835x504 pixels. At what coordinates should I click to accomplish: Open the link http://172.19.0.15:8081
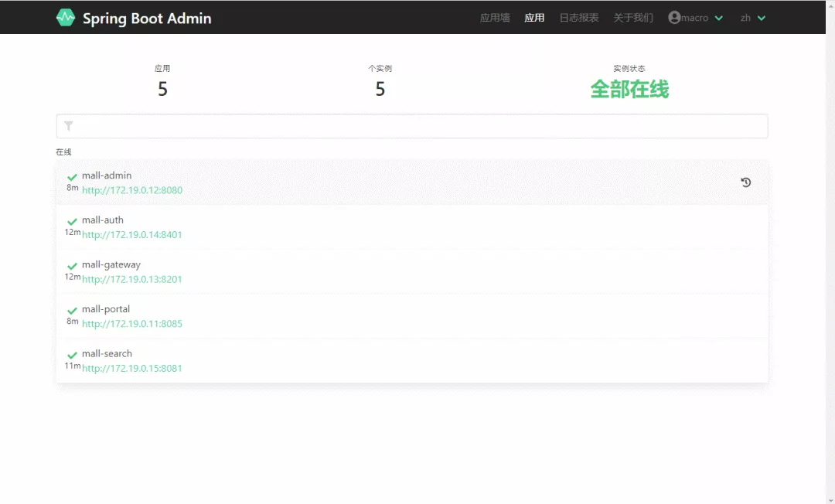click(x=132, y=368)
